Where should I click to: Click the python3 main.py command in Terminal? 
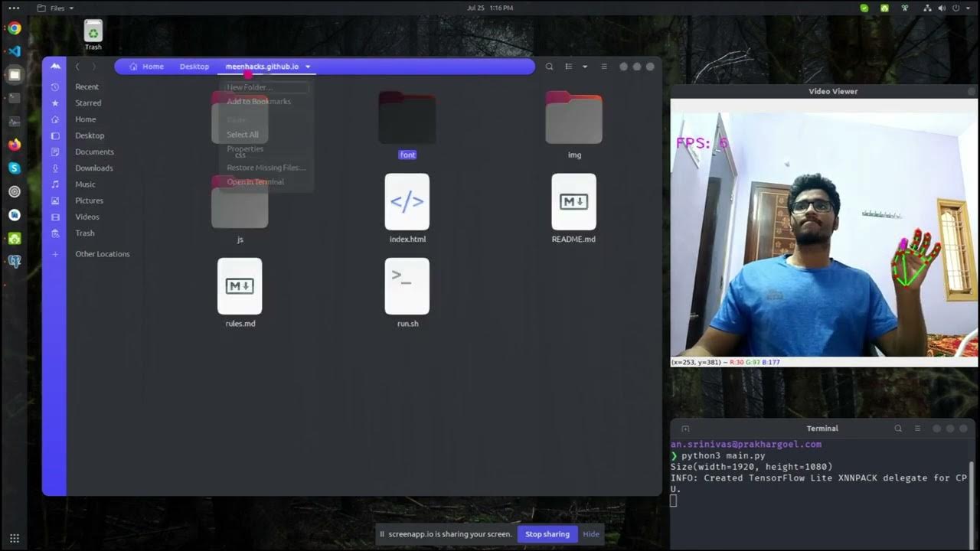[723, 455]
